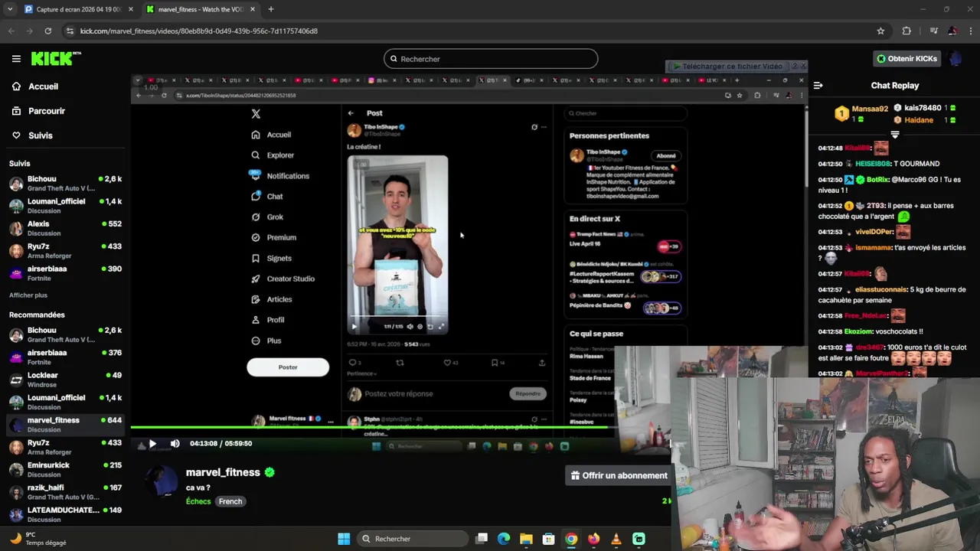
Task: Open Locklear channel in Recommandées
Action: coord(64,380)
